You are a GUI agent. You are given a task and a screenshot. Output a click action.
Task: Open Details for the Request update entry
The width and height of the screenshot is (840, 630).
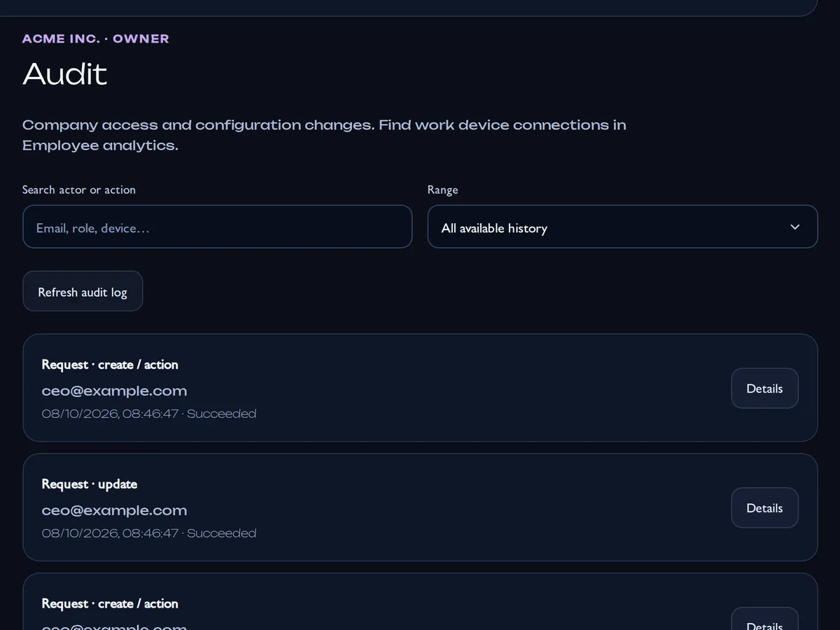point(764,507)
